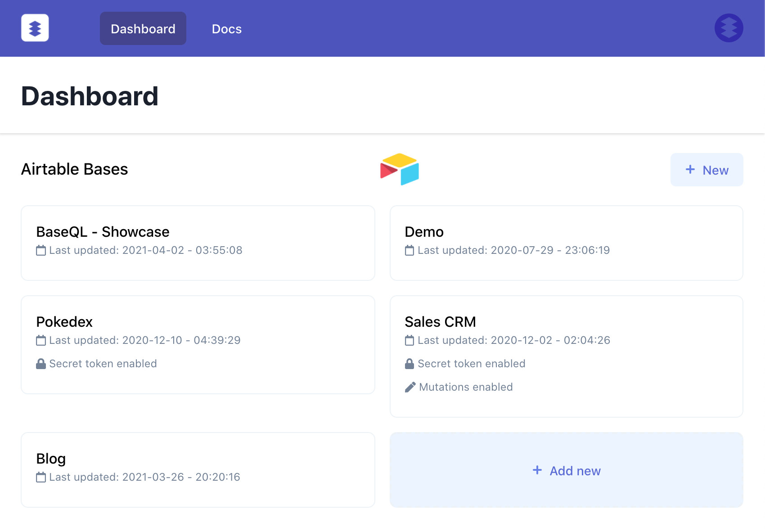Select the Dashboard tab in the navbar
Image resolution: width=765 pixels, height=532 pixels.
[143, 28]
